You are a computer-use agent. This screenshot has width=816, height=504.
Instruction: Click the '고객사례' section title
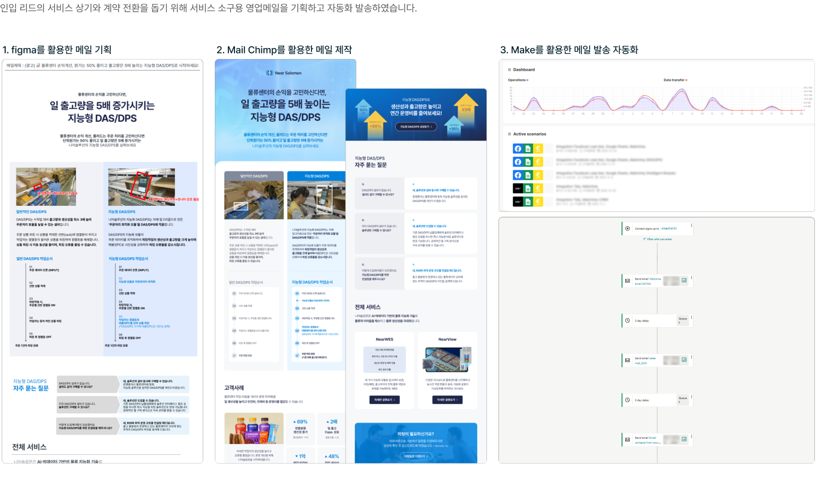click(x=234, y=388)
